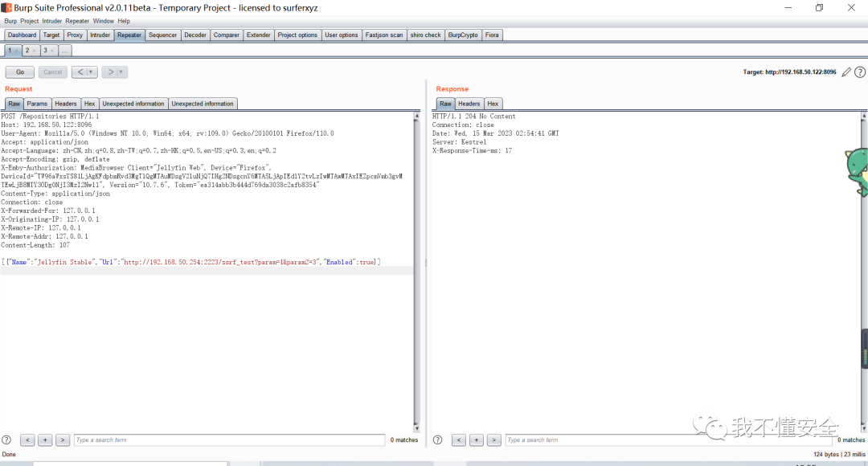Click response search plus options button
This screenshot has width=868, height=466.
[476, 440]
